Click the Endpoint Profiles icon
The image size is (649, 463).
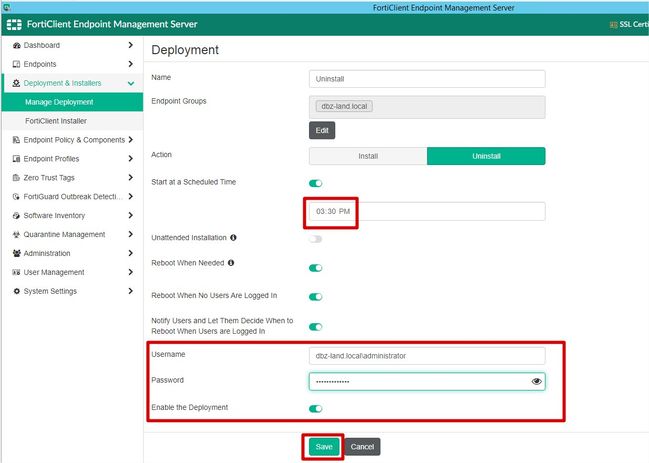click(x=17, y=159)
